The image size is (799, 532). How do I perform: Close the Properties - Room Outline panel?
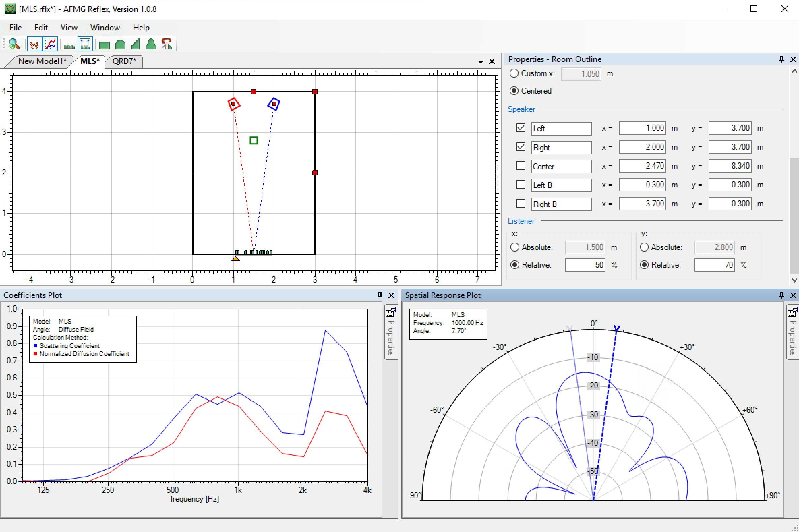click(x=793, y=59)
